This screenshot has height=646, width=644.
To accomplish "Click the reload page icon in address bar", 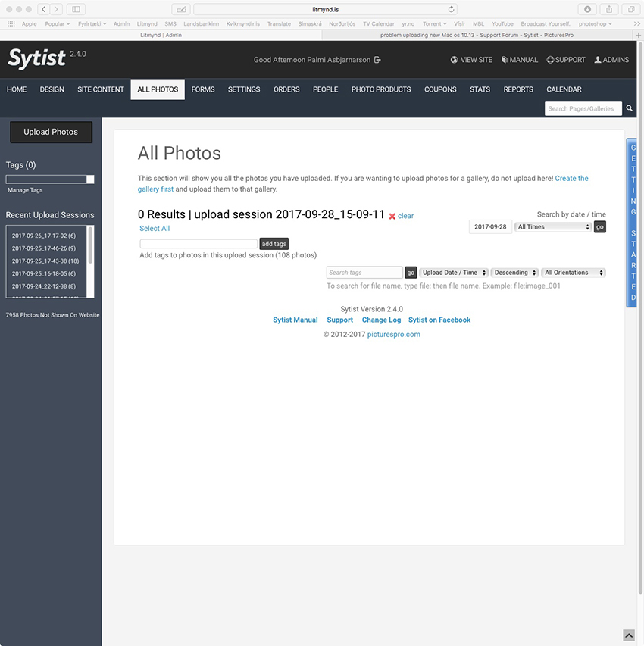I will [451, 9].
